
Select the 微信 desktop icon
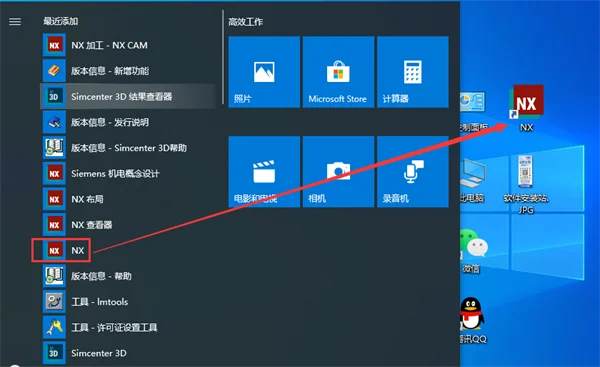[x=473, y=251]
